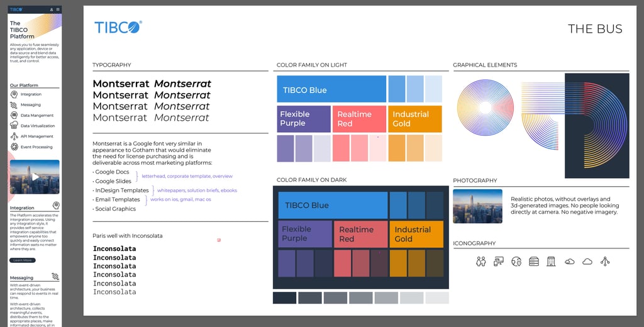The image size is (644, 327).
Task: Open the hamburger menu in mobile header
Action: pos(58,9)
